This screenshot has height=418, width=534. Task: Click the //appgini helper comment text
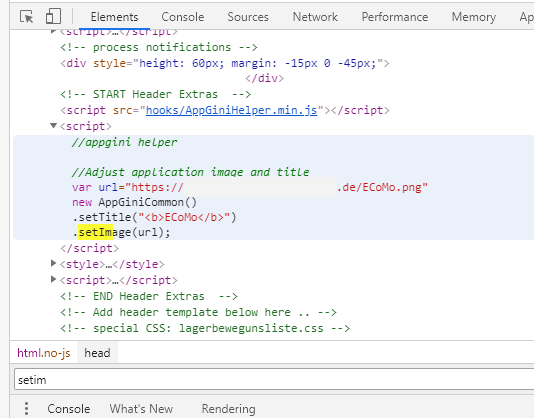[125, 142]
